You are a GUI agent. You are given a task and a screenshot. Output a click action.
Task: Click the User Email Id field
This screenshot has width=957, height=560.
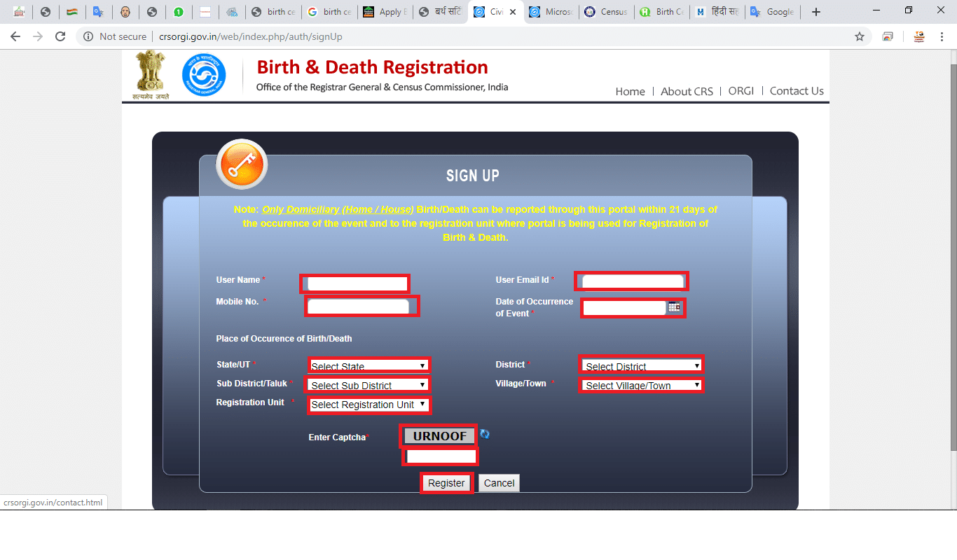(x=633, y=281)
